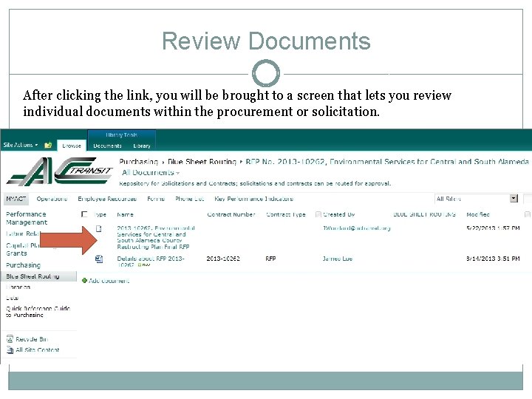Click the James Lue creator link
Viewport: 532px width, 399px height.
click(x=337, y=259)
